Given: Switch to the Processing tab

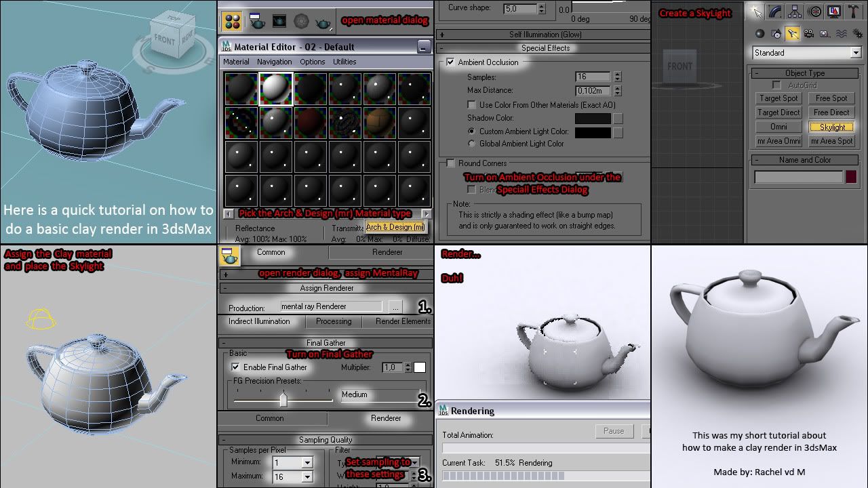Looking at the screenshot, I should click(x=334, y=321).
